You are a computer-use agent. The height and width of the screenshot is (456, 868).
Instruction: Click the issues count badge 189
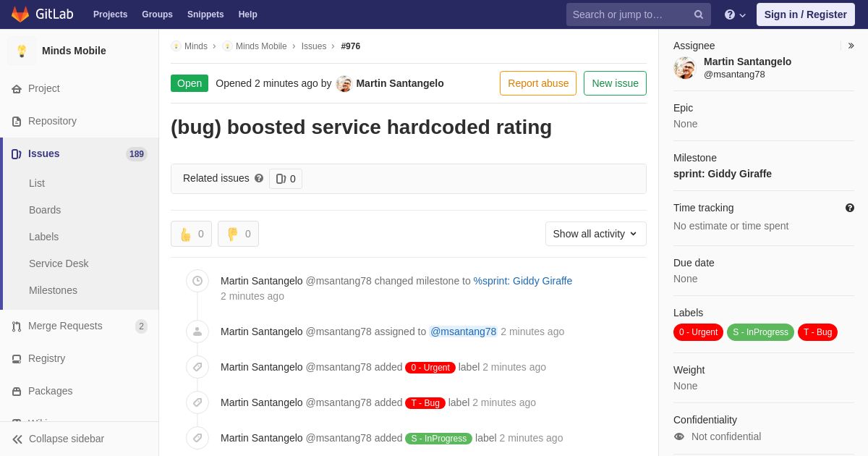pos(137,154)
